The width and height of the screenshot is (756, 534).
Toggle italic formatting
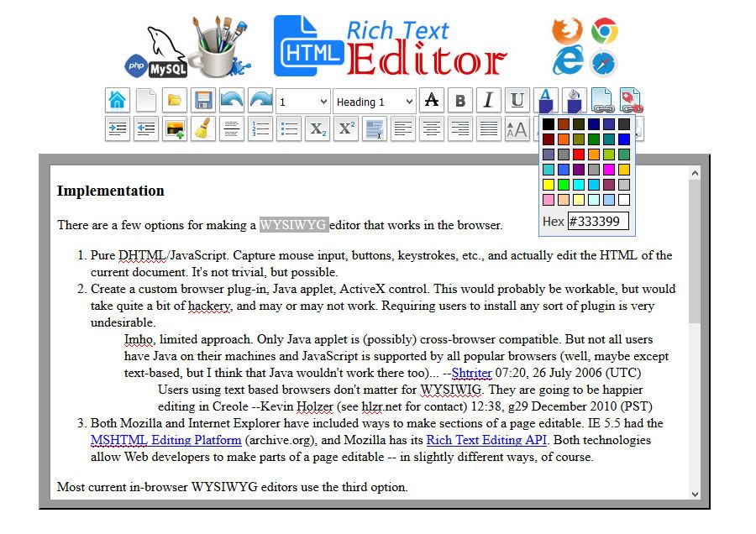(488, 100)
